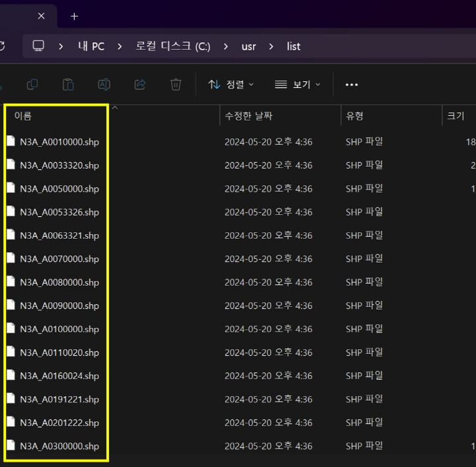Screen dimensions: 476x467
Task: Add a new tab with plus button
Action: pyautogui.click(x=74, y=16)
